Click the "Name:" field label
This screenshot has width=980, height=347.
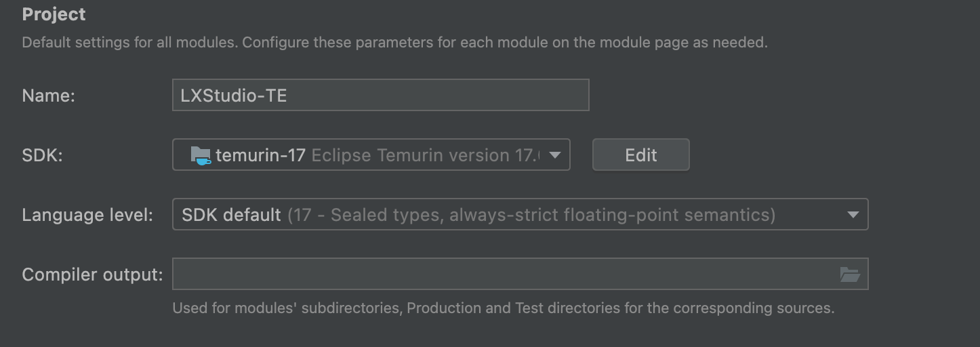pos(48,96)
